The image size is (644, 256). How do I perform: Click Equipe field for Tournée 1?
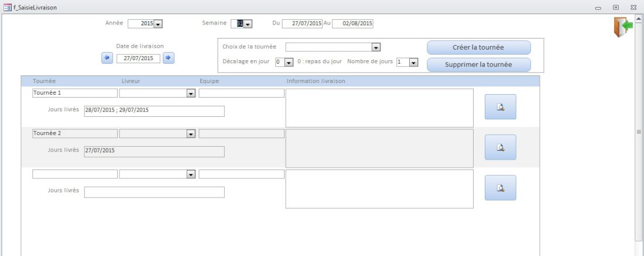[x=241, y=93]
